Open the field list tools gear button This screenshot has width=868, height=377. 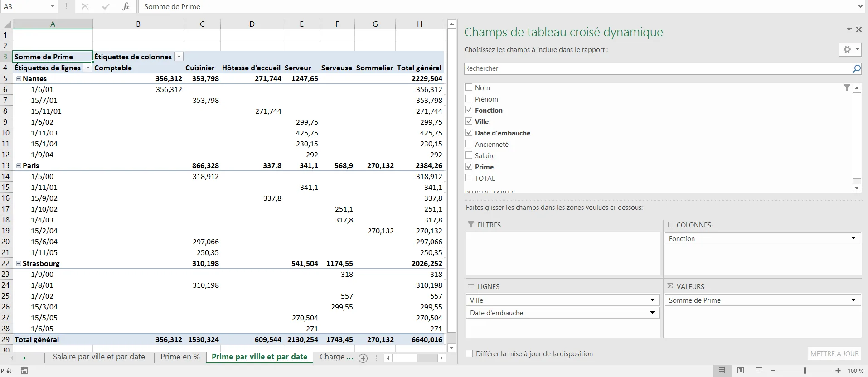[849, 49]
